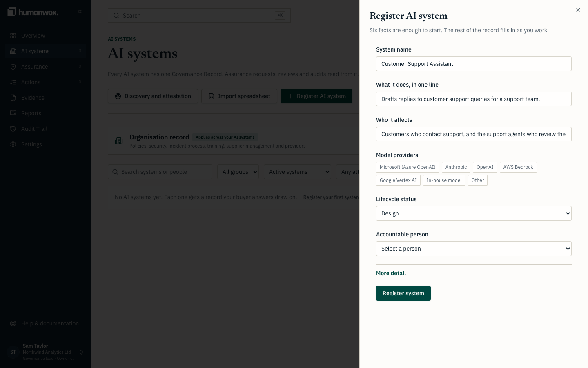The image size is (588, 368).
Task: Click the ST user avatar
Action: [13, 352]
